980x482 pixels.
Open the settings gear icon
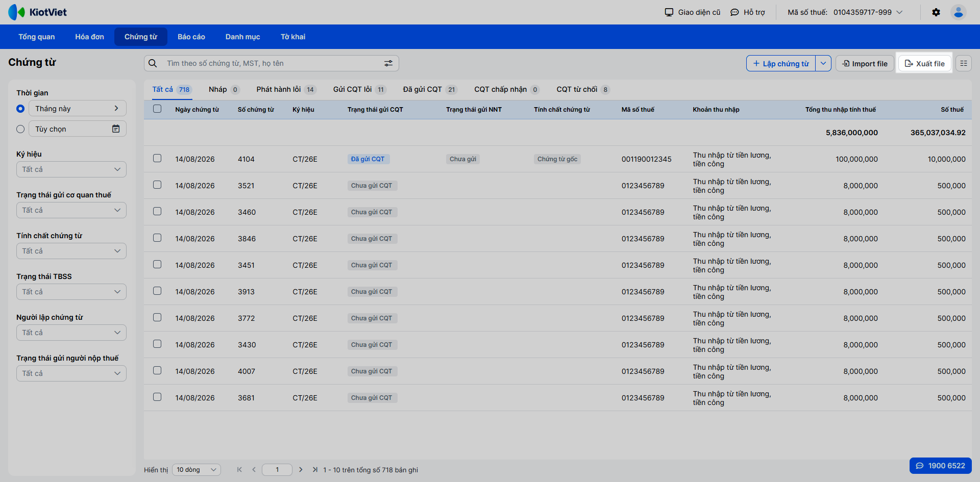(x=936, y=12)
